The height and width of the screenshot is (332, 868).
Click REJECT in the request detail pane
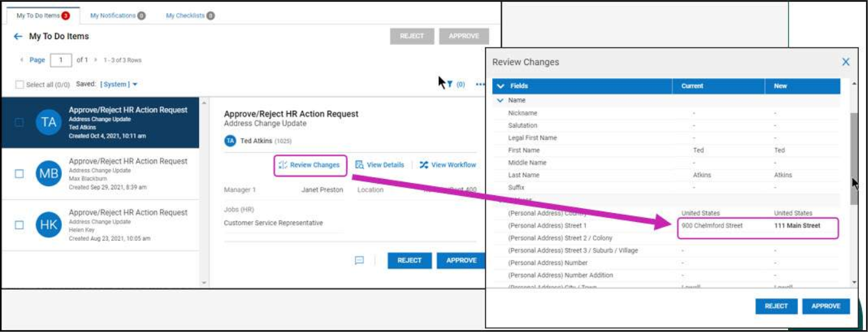tap(410, 260)
